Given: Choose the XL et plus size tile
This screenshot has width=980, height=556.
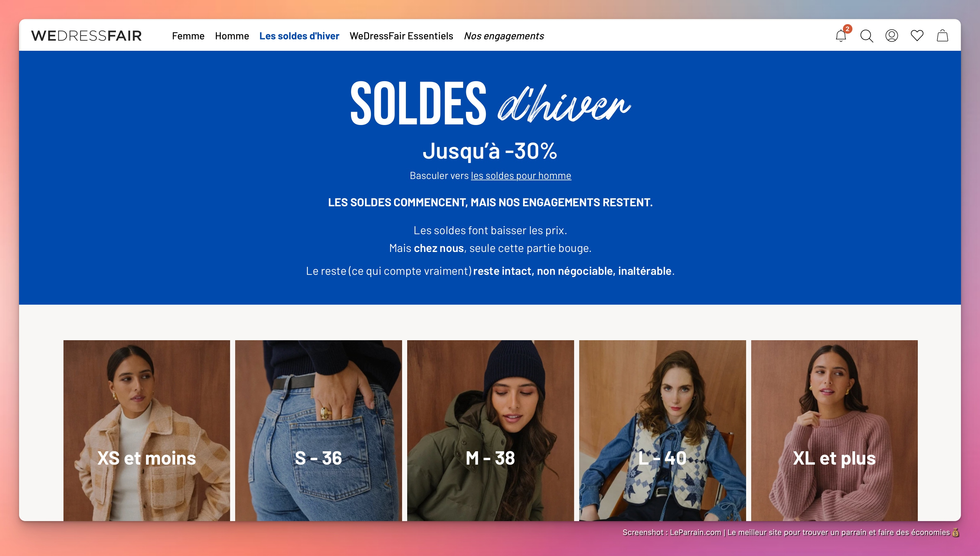Looking at the screenshot, I should tap(834, 430).
